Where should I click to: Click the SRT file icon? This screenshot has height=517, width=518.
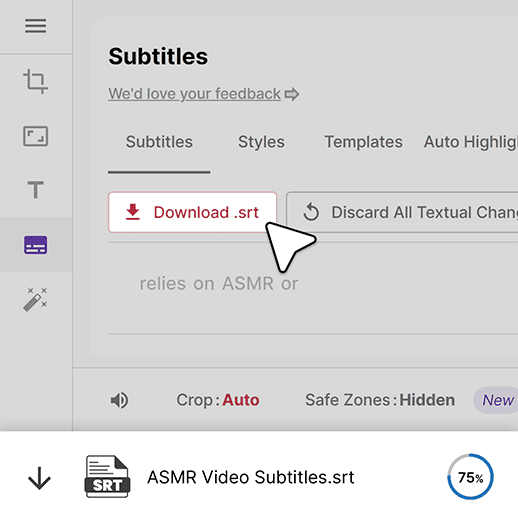tap(107, 476)
